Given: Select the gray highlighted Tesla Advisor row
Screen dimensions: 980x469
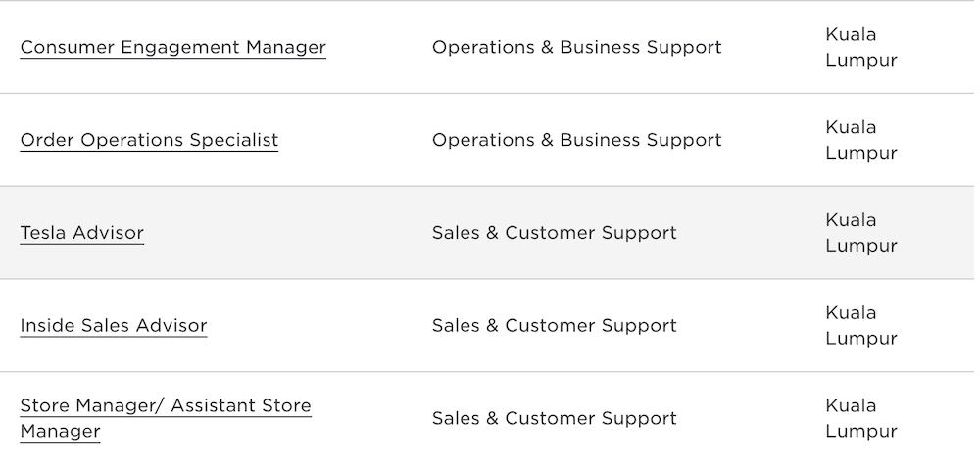Looking at the screenshot, I should [x=755, y=233].
